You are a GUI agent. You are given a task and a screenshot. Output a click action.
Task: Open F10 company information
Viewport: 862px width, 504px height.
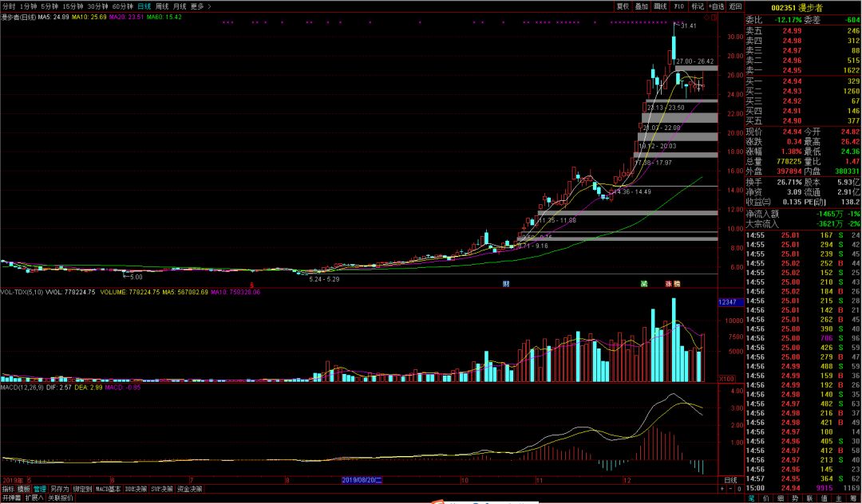tap(679, 6)
